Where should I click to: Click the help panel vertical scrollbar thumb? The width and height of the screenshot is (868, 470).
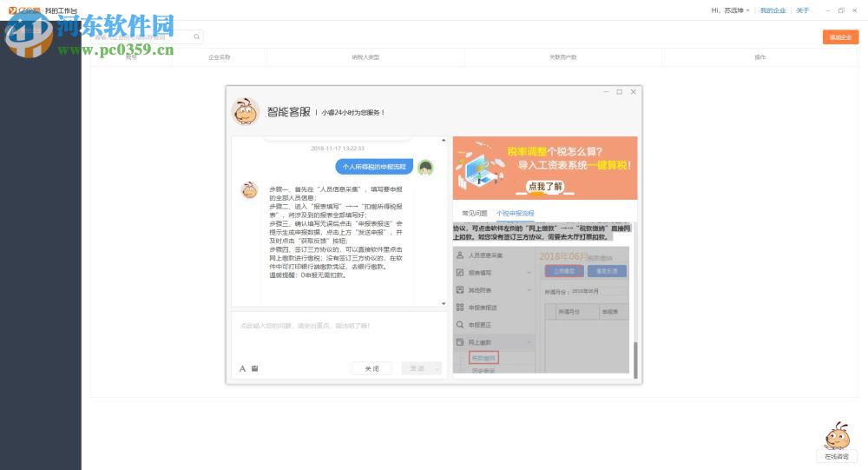tap(635, 360)
